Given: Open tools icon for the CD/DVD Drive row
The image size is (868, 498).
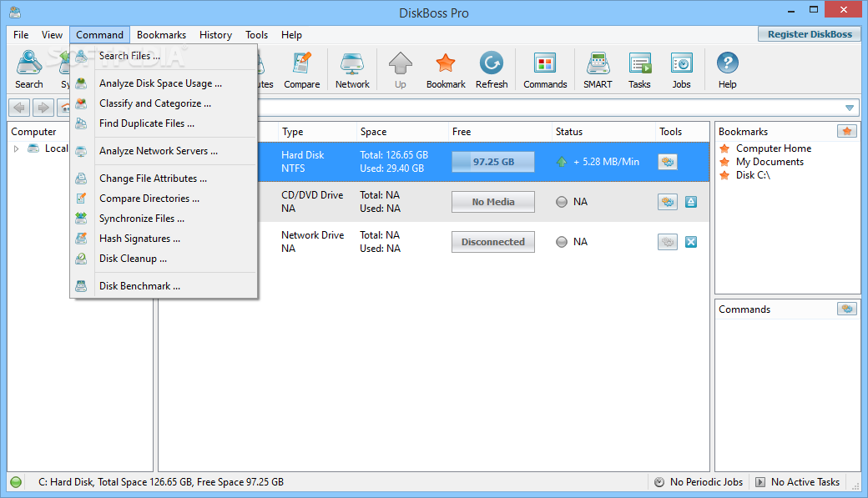Looking at the screenshot, I should 668,202.
